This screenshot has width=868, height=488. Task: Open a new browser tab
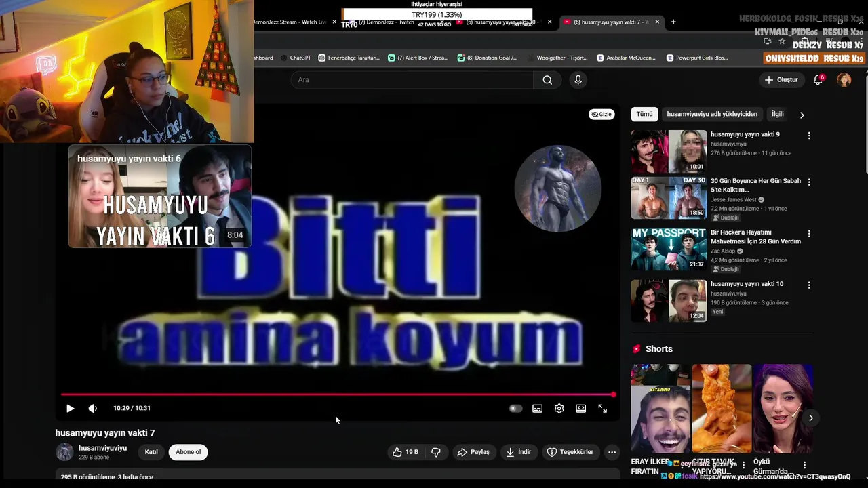coord(673,22)
